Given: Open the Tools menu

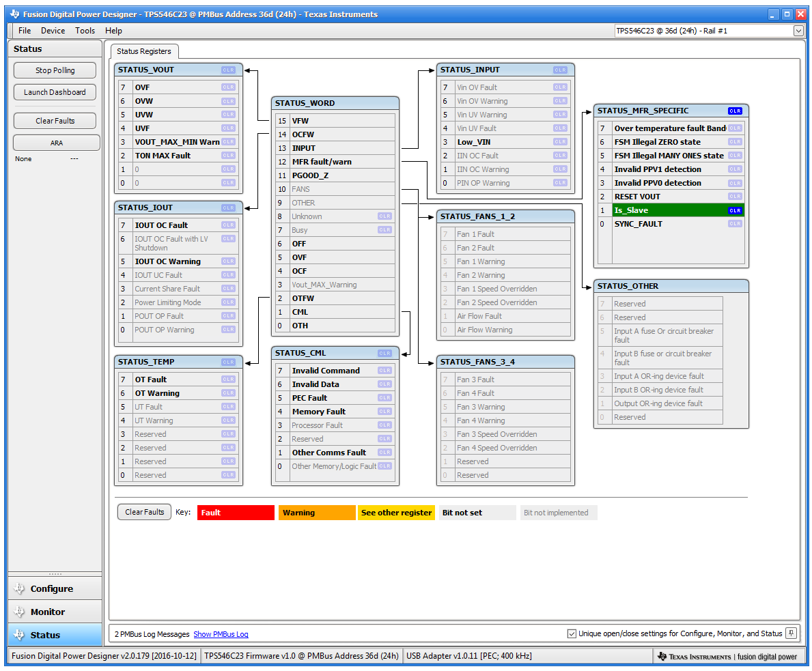Looking at the screenshot, I should click(85, 30).
